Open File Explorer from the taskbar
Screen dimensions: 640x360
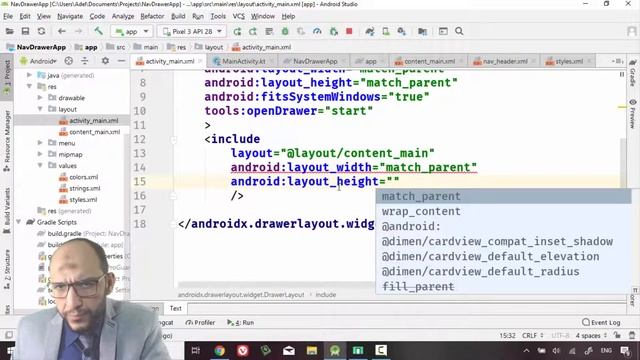[312, 351]
